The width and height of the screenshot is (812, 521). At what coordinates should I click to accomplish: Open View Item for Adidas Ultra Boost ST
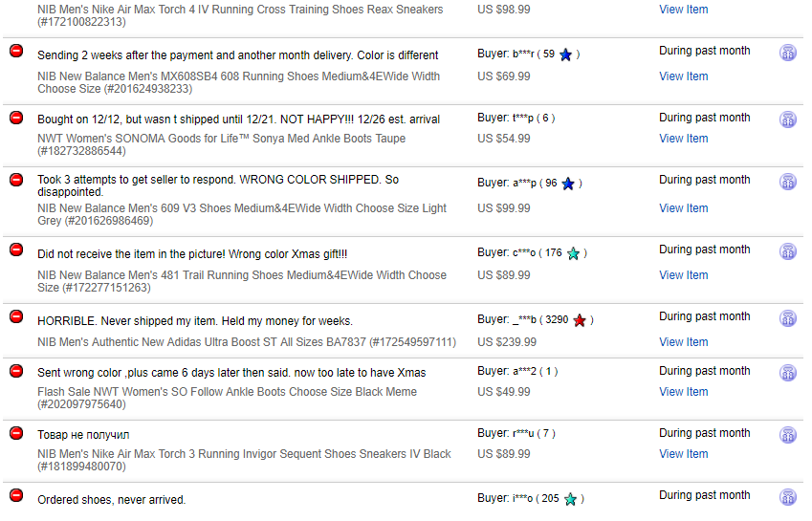[683, 342]
